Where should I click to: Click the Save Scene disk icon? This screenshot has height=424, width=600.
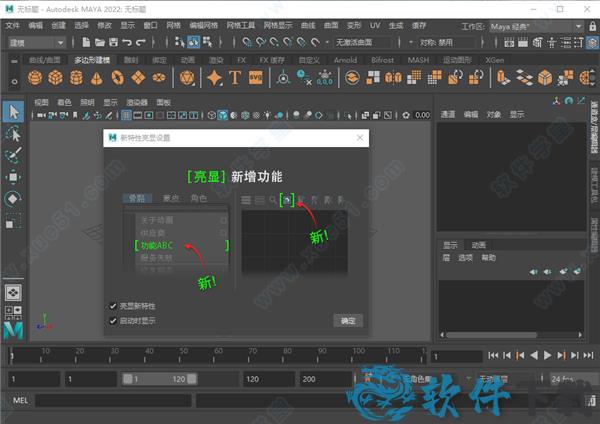click(113, 42)
